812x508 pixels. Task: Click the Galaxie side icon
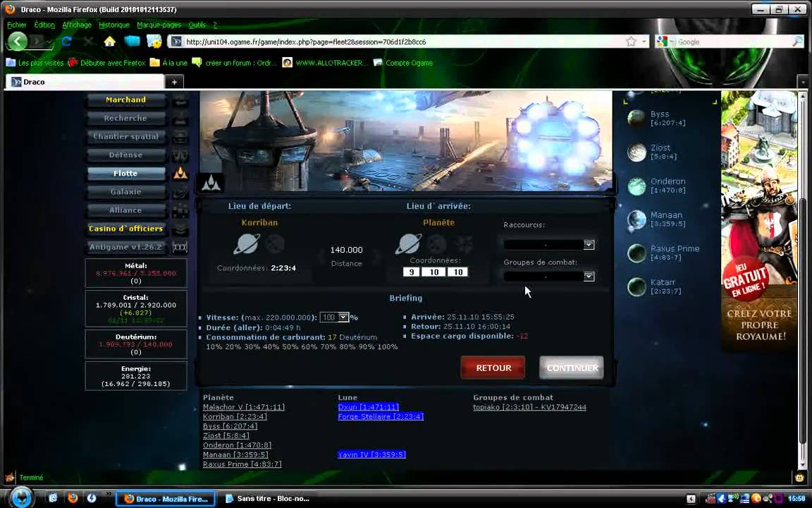180,192
